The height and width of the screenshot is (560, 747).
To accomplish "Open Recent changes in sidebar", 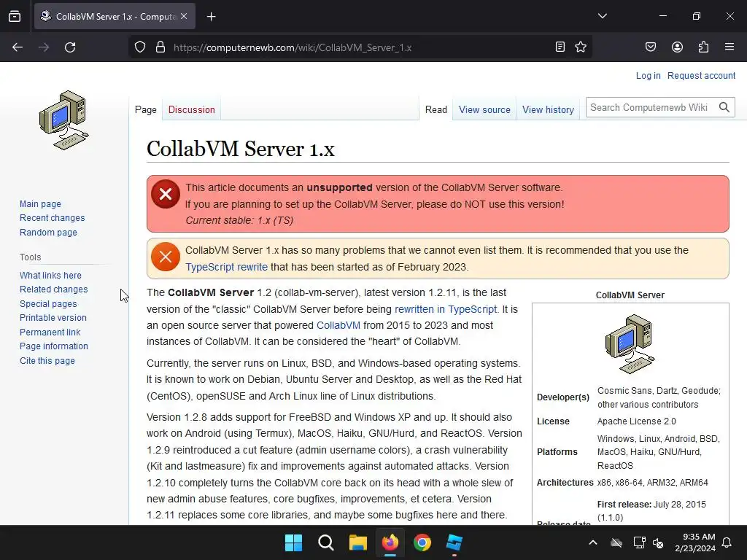I will click(x=53, y=217).
